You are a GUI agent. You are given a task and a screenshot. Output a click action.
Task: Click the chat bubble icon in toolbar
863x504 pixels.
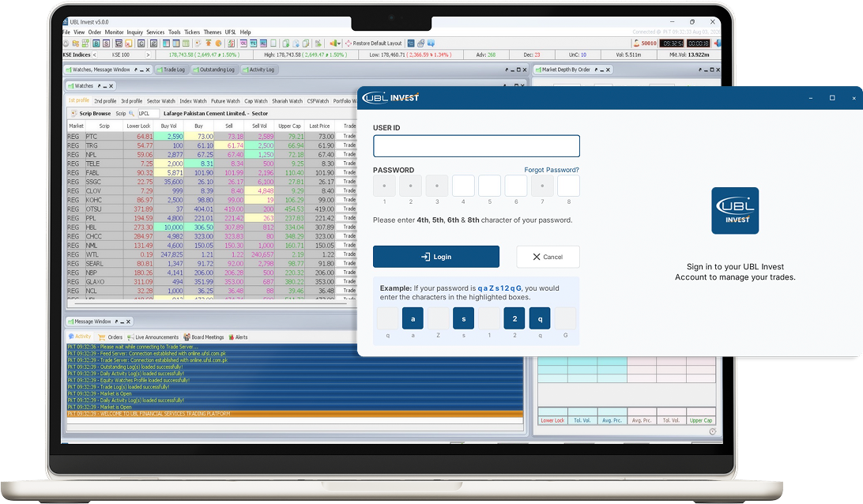coord(431,43)
